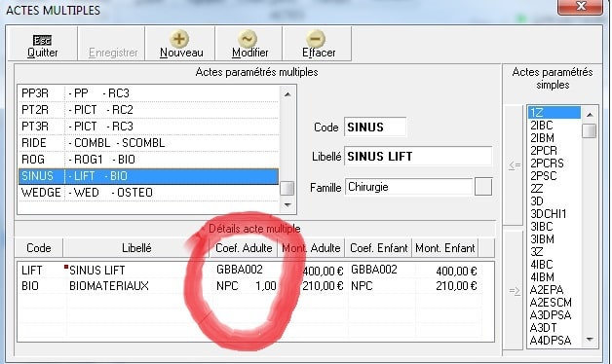The height and width of the screenshot is (364, 612).
Task: Select the PT2R - PICT - RC2 row
Action: [148, 110]
